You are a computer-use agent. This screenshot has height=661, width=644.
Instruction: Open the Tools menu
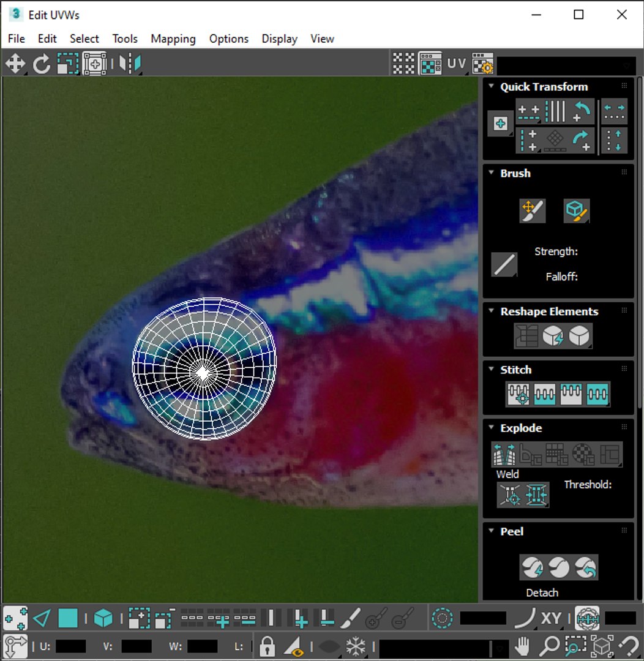(x=125, y=39)
